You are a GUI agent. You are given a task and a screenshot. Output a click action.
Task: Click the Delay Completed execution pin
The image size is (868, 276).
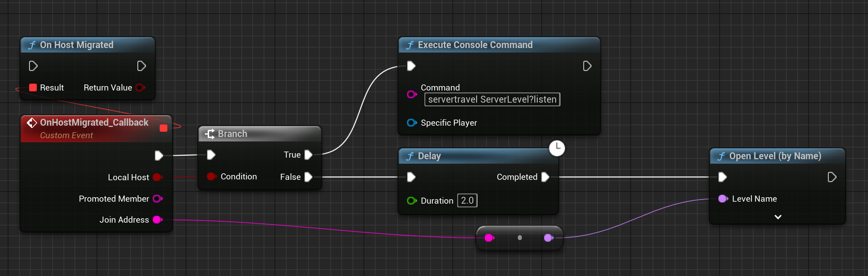[545, 177]
